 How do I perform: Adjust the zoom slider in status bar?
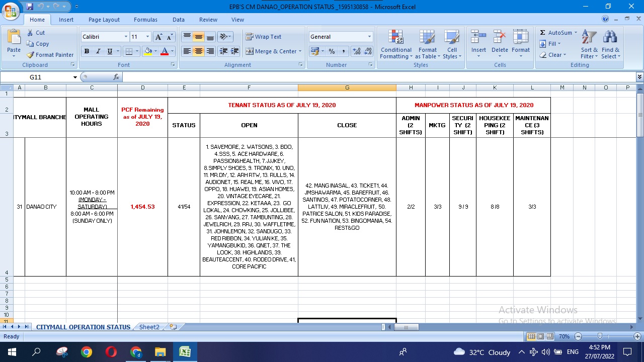(600, 336)
